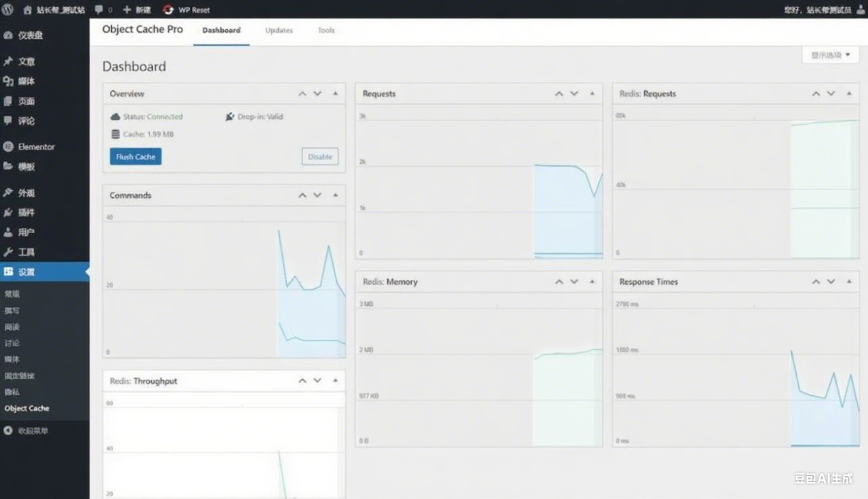Move Redis: Requests panel up
Image resolution: width=868 pixels, height=499 pixels.
point(816,94)
